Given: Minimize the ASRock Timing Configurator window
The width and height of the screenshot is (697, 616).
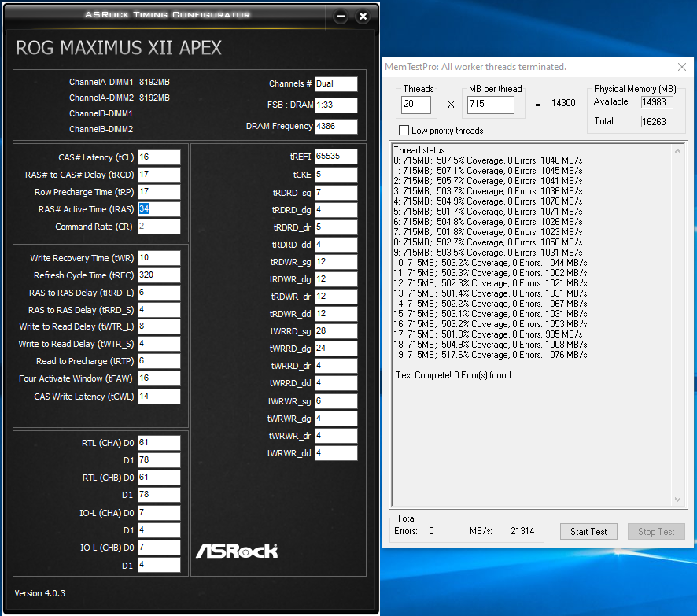Looking at the screenshot, I should click(341, 17).
